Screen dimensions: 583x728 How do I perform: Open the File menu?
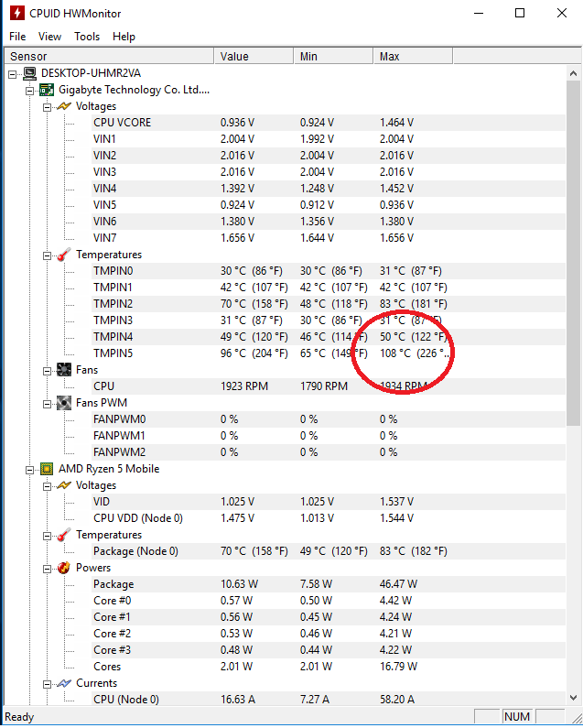pyautogui.click(x=17, y=37)
